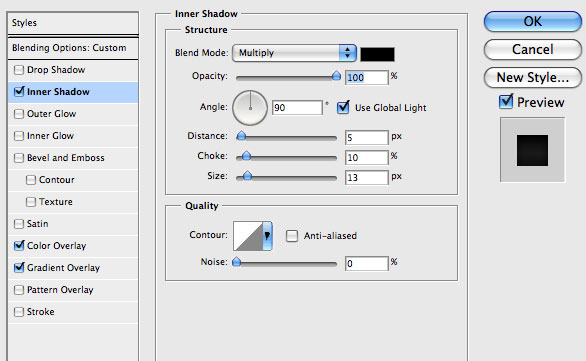Click the Noise value field
The width and height of the screenshot is (586, 361).
(367, 263)
